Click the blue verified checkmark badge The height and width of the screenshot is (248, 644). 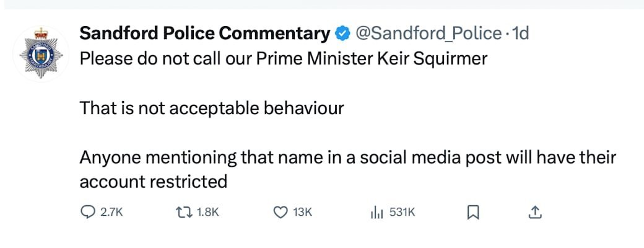[x=342, y=33]
